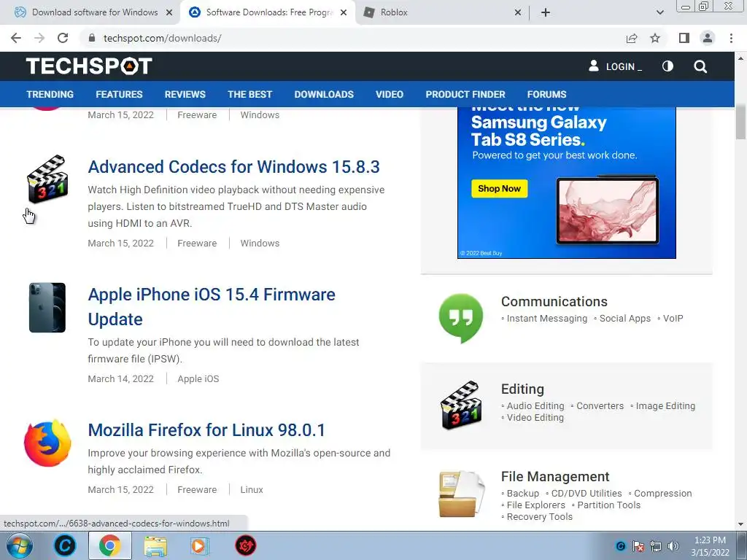This screenshot has width=747, height=560.
Task: Open the media player taskbar icon
Action: tap(200, 545)
